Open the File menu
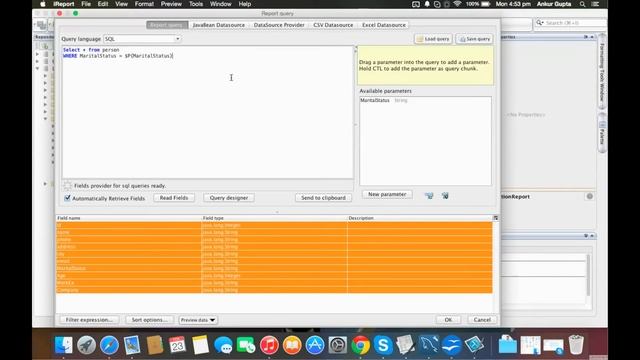 tap(86, 4)
